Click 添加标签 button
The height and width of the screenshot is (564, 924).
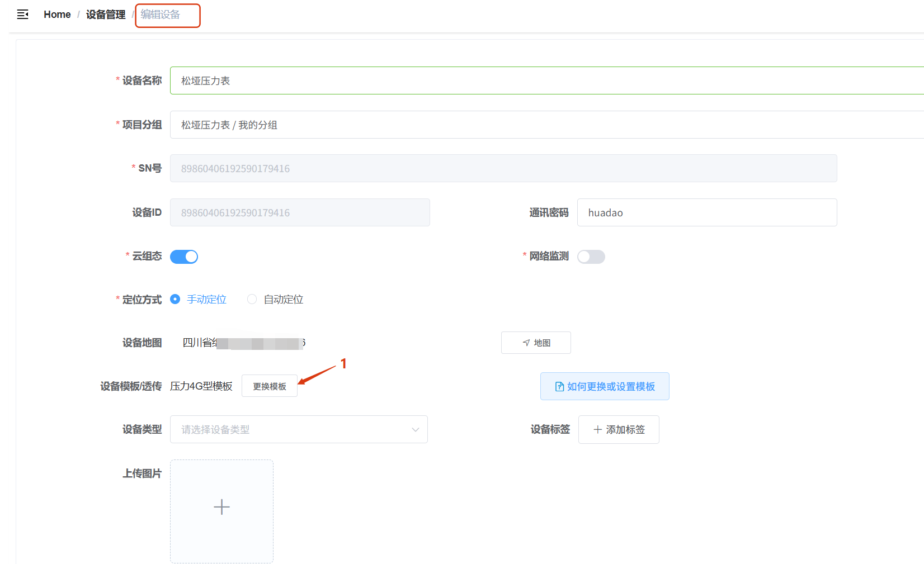(x=619, y=429)
